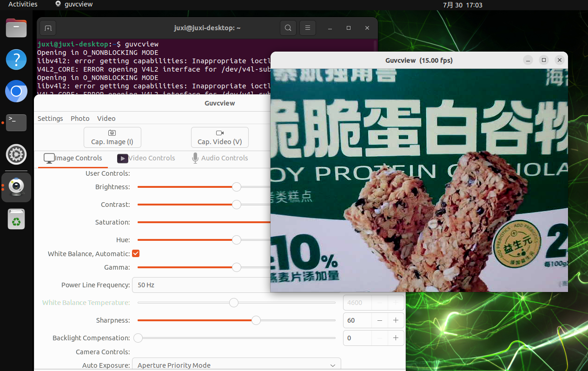Click the play icon of Video Controls tab
This screenshot has width=588, height=371.
123,159
